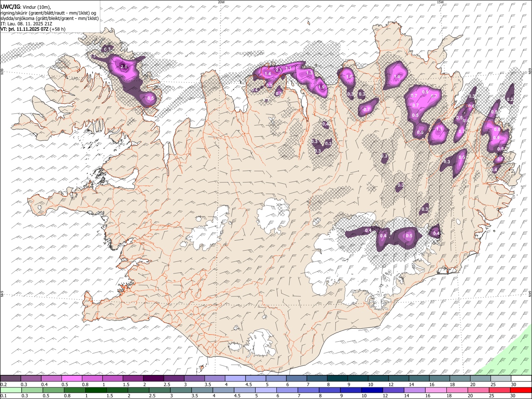Click the top-row legend swatch between 0.2 and 0.3
This screenshot has height=399, width=532.
pos(10,379)
